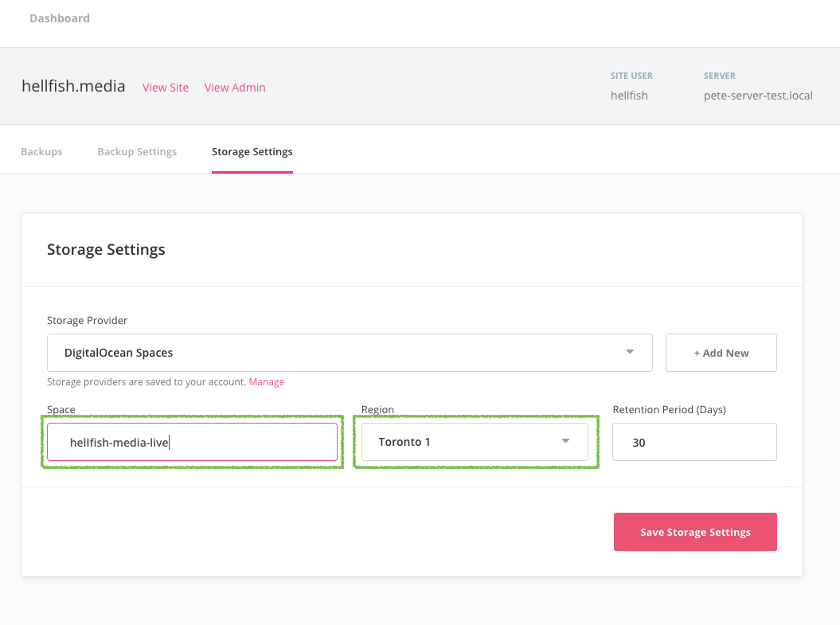
Task: Click the Storage Provider label
Action: (x=88, y=320)
